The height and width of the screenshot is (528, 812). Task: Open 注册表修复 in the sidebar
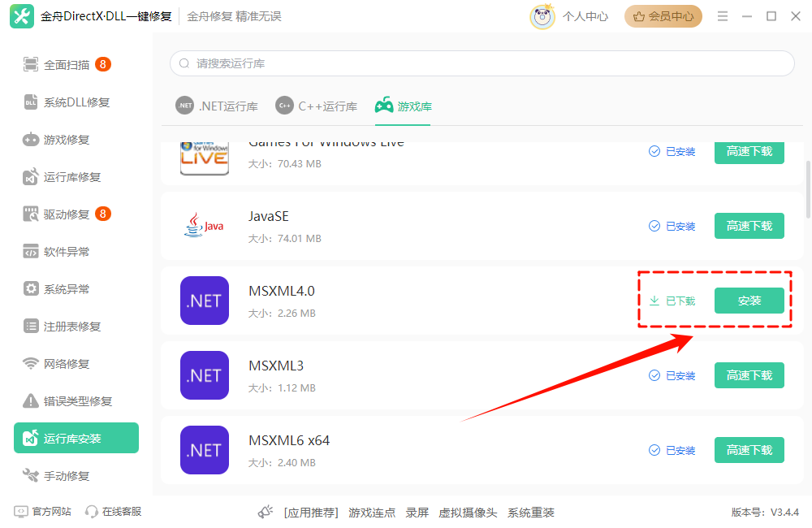coord(76,326)
